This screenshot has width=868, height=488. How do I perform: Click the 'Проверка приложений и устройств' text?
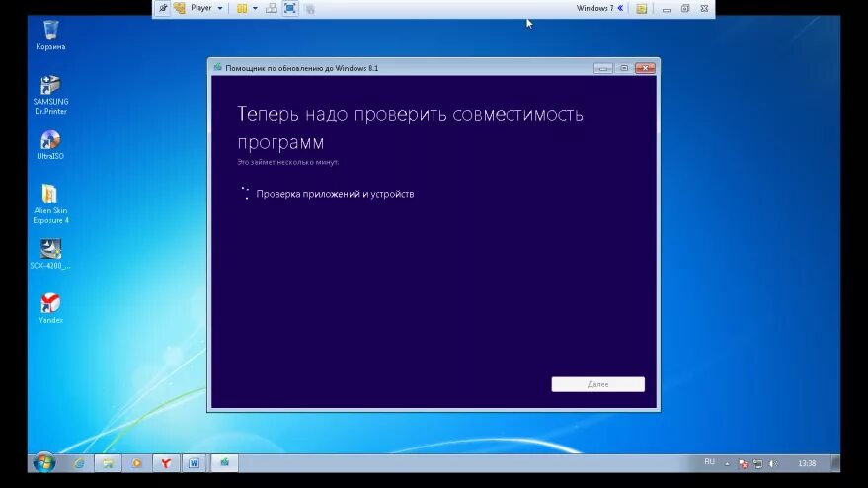(335, 194)
